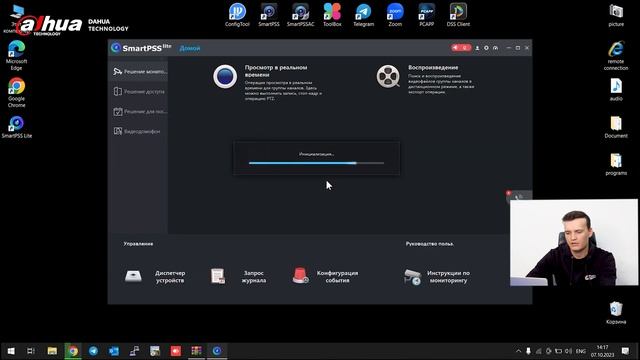This screenshot has width=640, height=360.
Task: Switch to SmartPSS Lite taskbar button
Action: [x=217, y=351]
